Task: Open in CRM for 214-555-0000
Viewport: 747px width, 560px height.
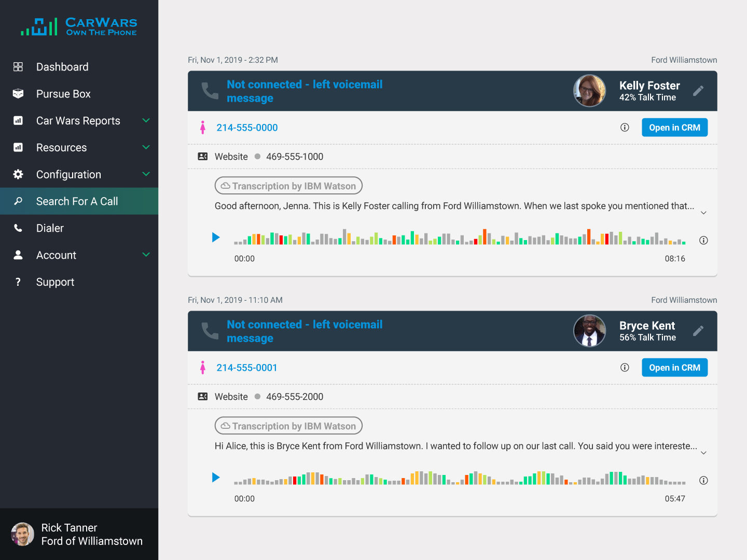Action: [x=674, y=128]
